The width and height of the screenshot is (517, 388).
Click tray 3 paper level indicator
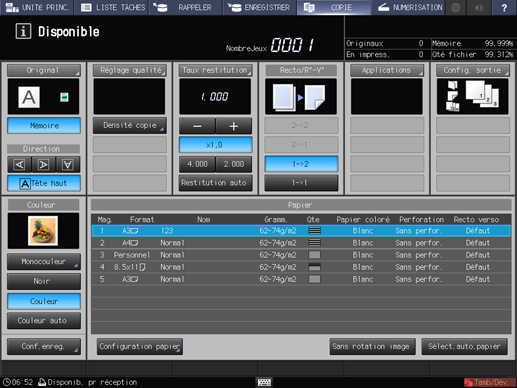click(x=314, y=255)
